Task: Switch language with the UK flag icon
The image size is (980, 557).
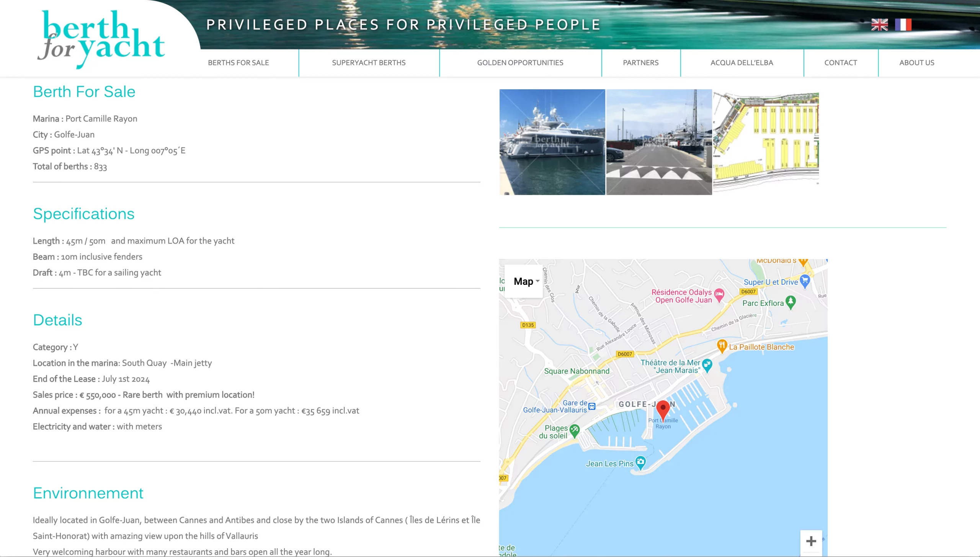Action: tap(879, 25)
